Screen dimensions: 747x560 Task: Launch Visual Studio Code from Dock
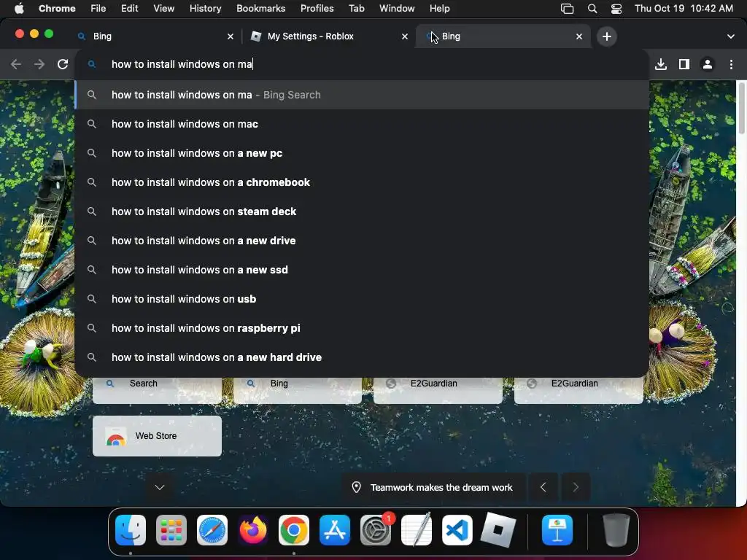[x=457, y=530]
